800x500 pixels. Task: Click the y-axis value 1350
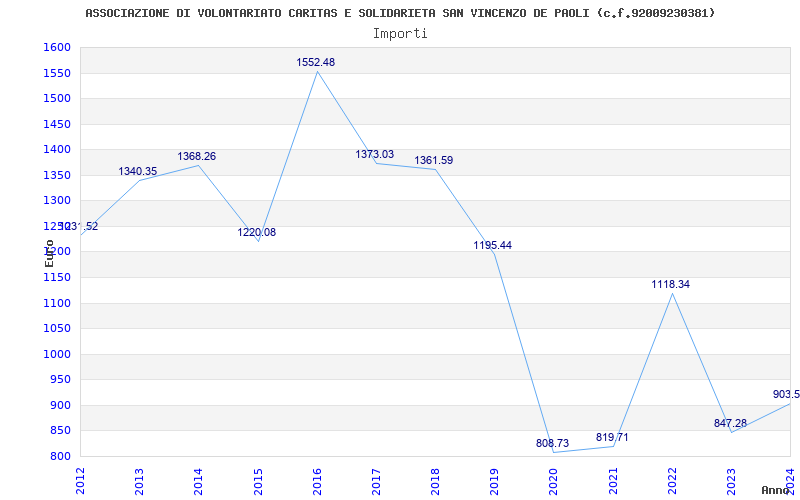(57, 176)
